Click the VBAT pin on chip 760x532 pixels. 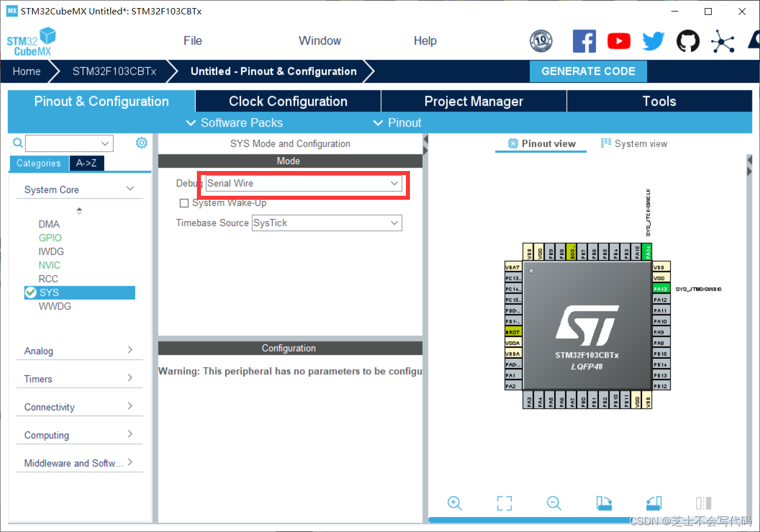click(x=513, y=267)
